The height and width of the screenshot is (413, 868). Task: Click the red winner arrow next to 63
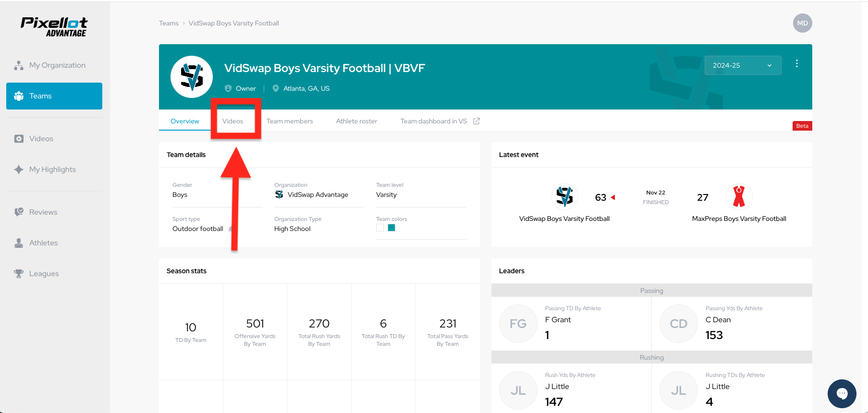click(x=613, y=197)
